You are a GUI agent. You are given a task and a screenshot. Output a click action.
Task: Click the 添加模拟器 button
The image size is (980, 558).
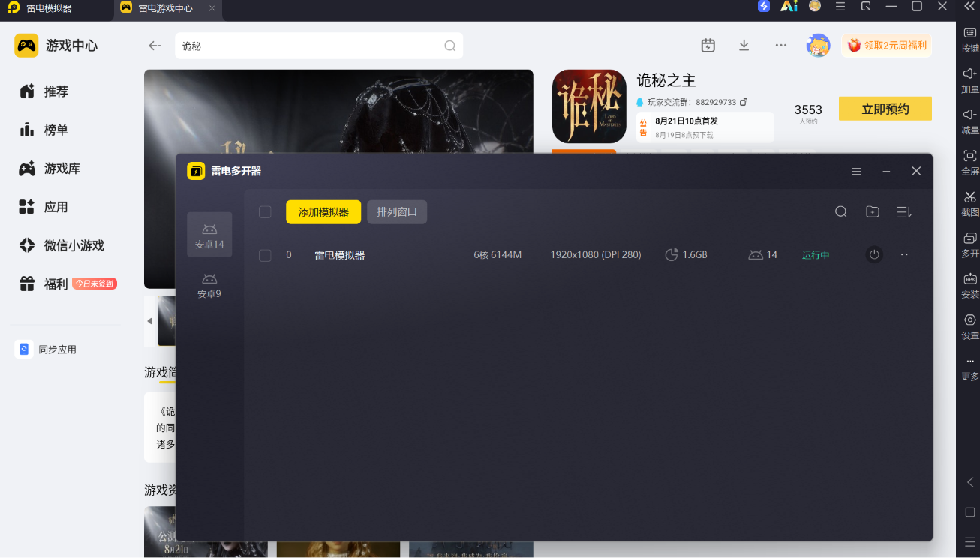(x=323, y=212)
